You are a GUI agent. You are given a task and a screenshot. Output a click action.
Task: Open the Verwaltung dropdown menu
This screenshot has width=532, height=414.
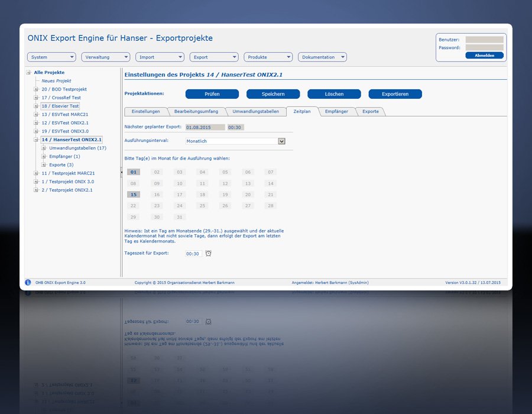pos(106,57)
